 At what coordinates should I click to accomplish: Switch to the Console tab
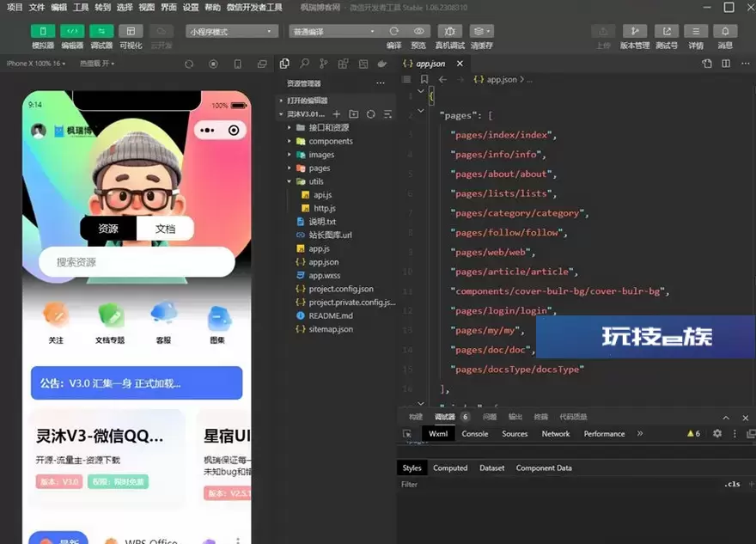click(475, 433)
